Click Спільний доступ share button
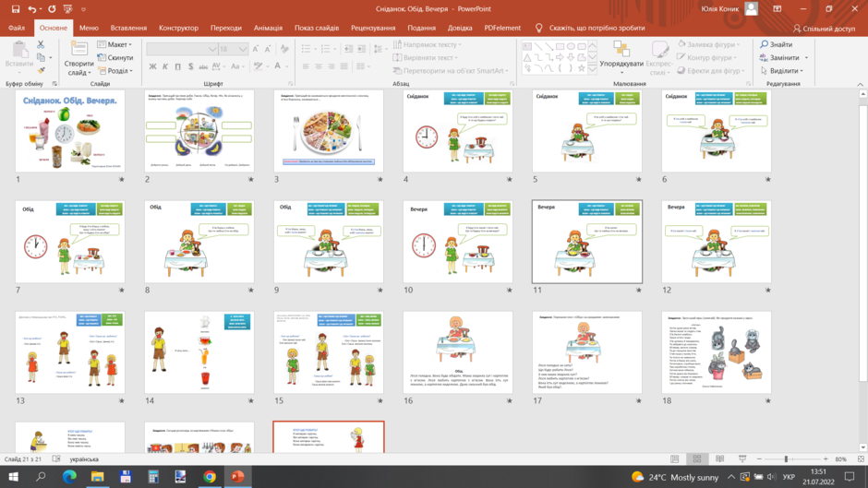 tap(824, 28)
